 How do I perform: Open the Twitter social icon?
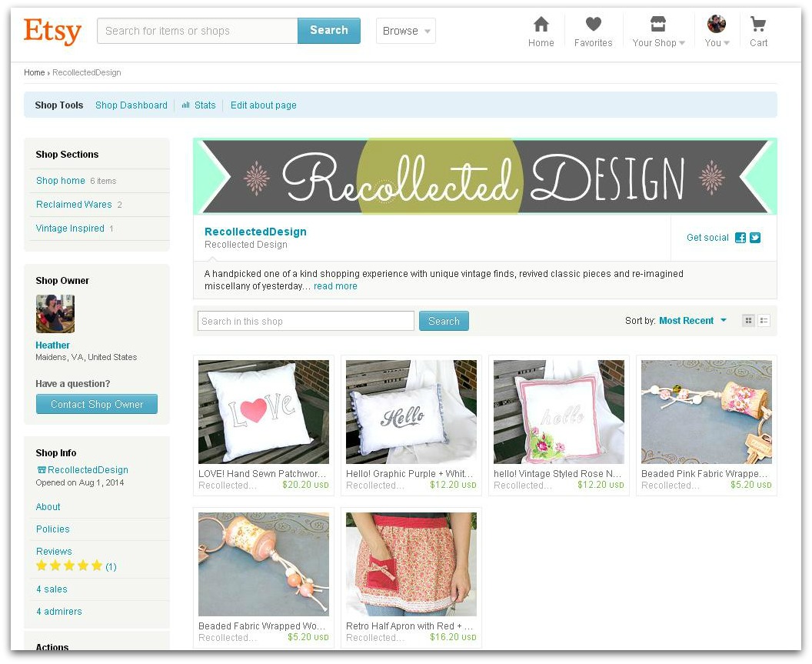pos(755,238)
